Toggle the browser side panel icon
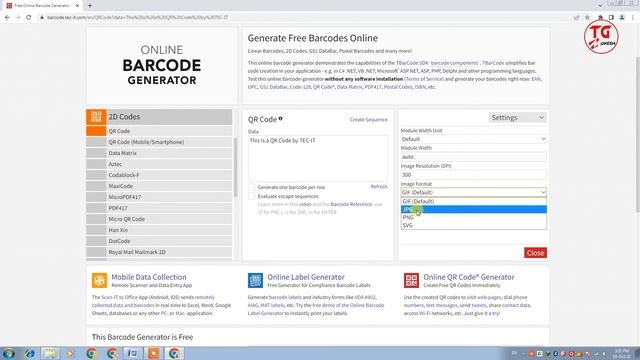Screen dimensions: 640x360 [611, 18]
